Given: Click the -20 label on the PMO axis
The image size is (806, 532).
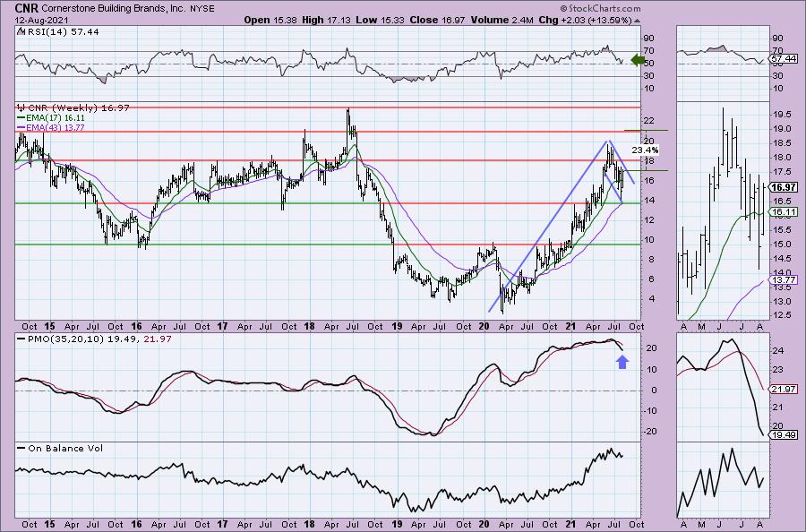Looking at the screenshot, I should click(649, 432).
